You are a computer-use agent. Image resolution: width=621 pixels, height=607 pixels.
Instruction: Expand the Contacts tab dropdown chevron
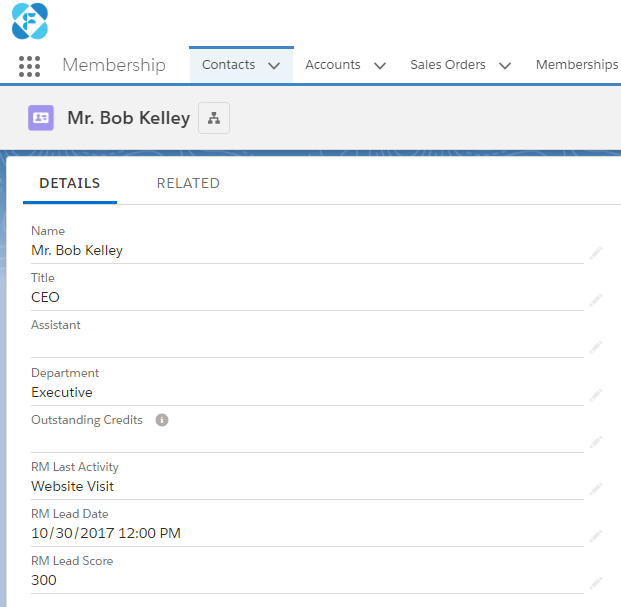pos(274,65)
